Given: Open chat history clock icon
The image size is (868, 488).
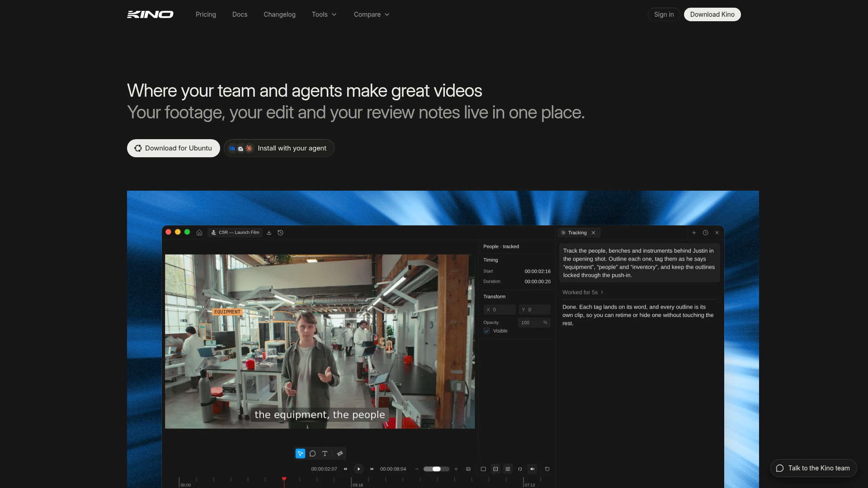Looking at the screenshot, I should click(x=705, y=233).
